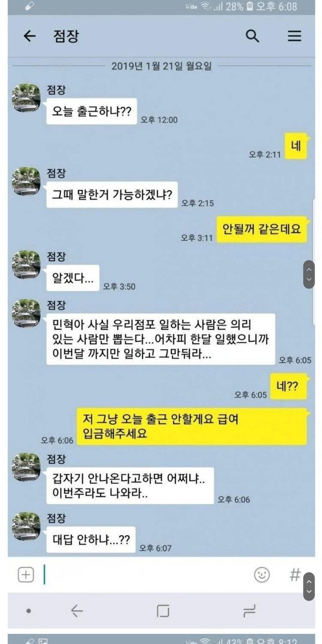
Task: Tap the Android back navigation button
Action: point(77,611)
